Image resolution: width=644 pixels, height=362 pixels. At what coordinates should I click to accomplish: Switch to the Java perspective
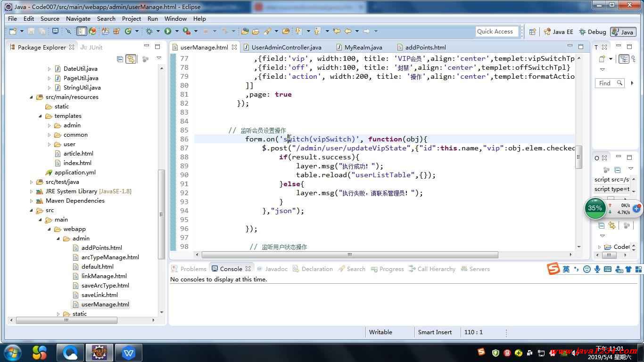click(622, 32)
